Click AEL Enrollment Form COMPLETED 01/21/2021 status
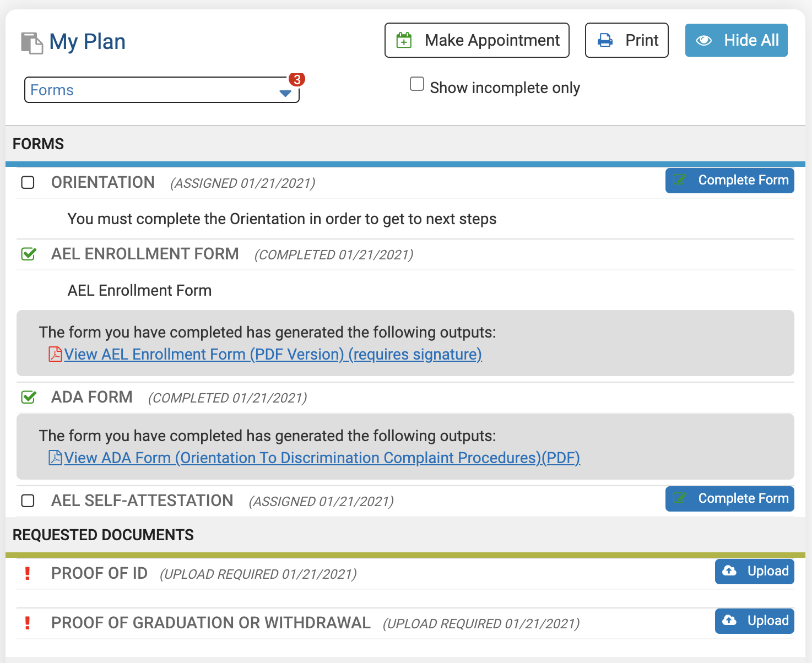The height and width of the screenshot is (663, 812). pyautogui.click(x=334, y=255)
